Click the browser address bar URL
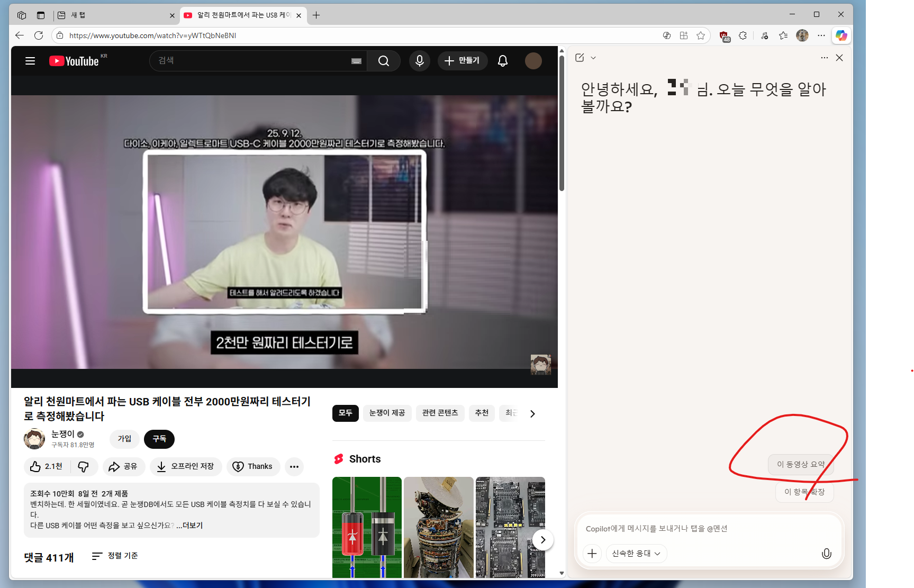The image size is (914, 588). pyautogui.click(x=152, y=35)
